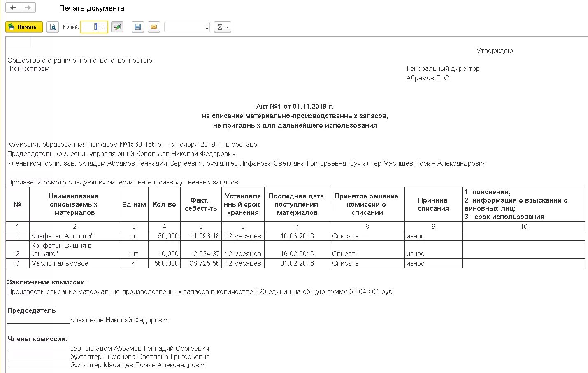Screen dimensions: 588x373
Task: Click 'Члены комиссии:' signature heading
Action: click(37, 339)
